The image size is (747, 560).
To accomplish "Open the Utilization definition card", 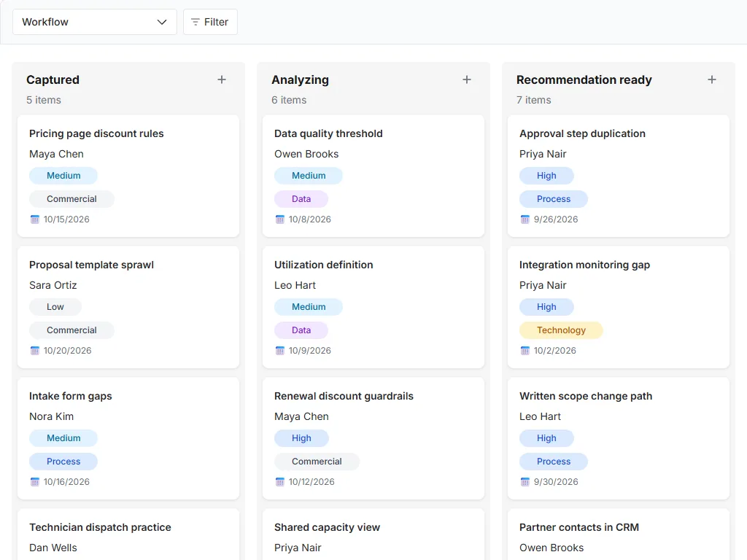I will coord(373,307).
